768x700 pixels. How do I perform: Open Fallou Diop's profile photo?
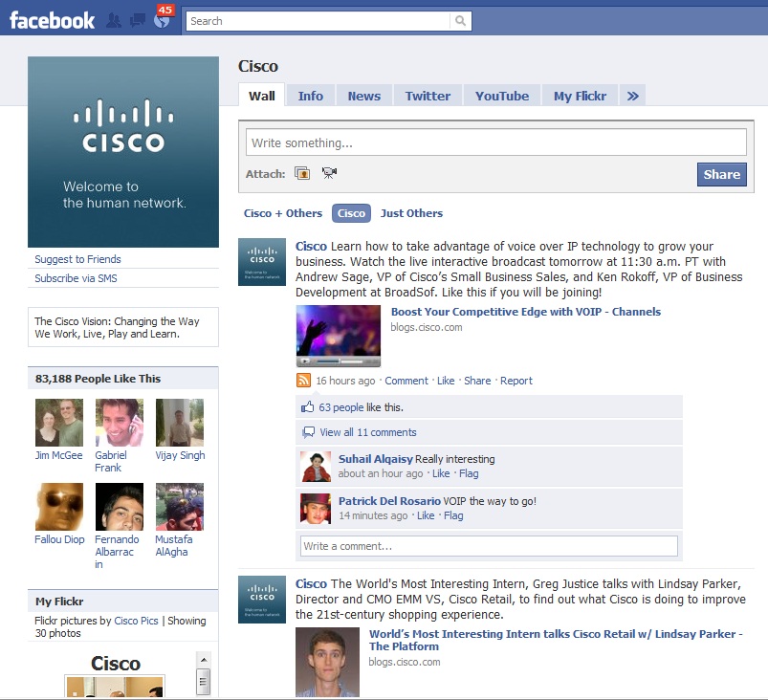[58, 507]
